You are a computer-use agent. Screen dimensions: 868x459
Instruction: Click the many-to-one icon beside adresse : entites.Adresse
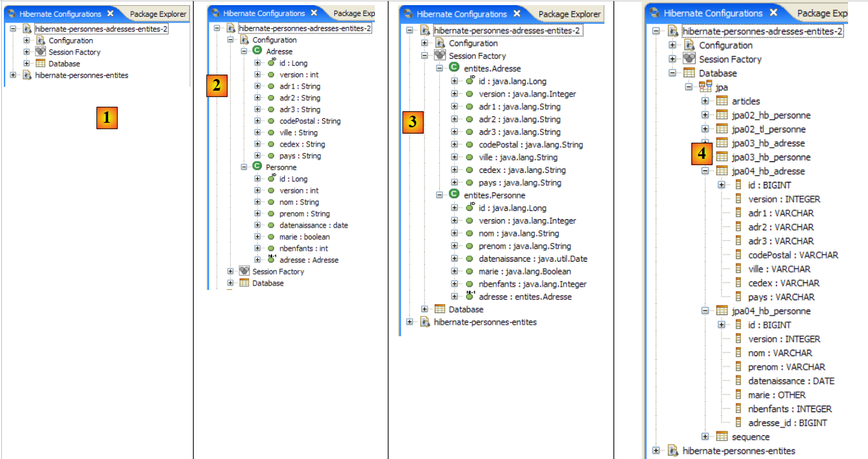pyautogui.click(x=469, y=296)
